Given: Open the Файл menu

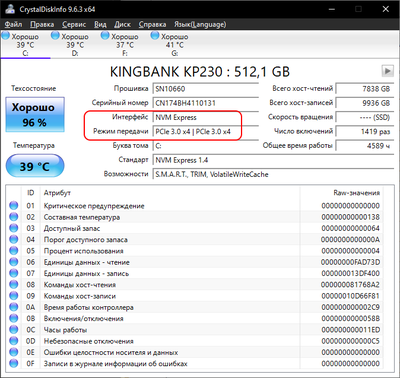Looking at the screenshot, I should [x=13, y=24].
